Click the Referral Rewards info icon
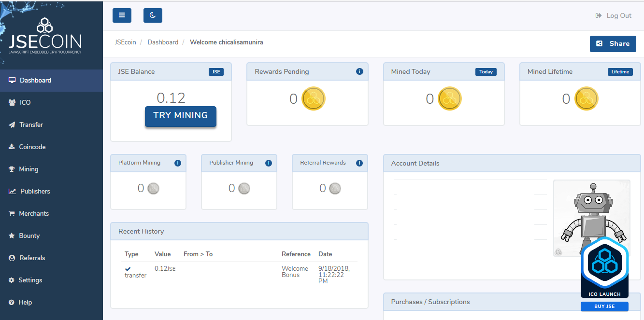This screenshot has height=320, width=644. [359, 163]
